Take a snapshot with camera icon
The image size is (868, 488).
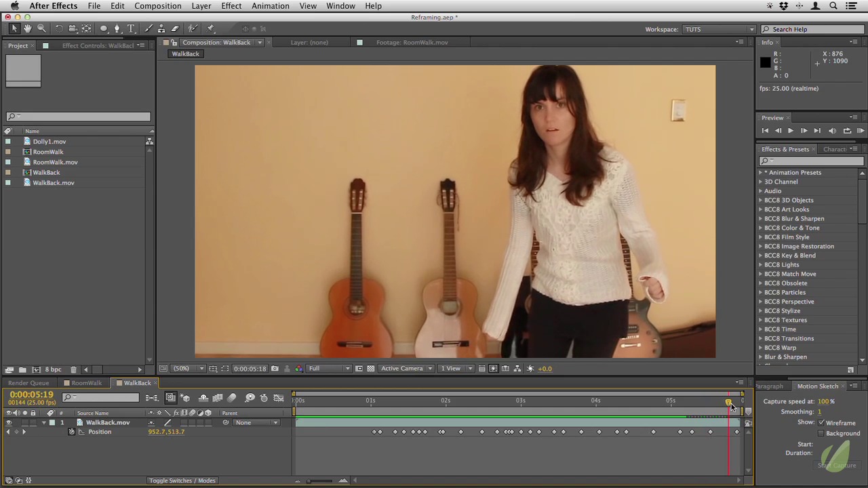(275, 369)
